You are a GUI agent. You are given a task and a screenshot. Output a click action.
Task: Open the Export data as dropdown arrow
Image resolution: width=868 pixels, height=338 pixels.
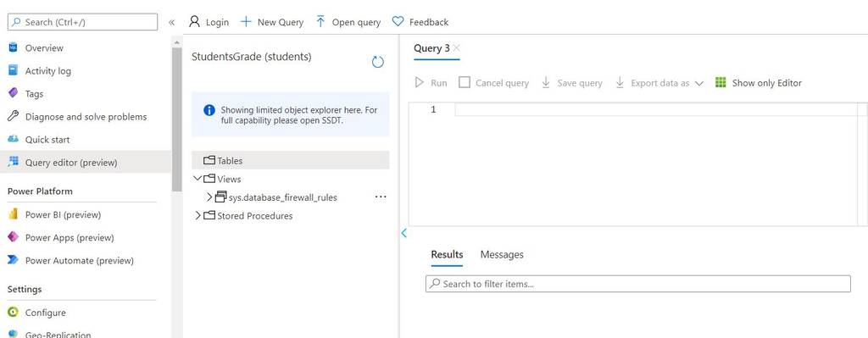coord(698,84)
